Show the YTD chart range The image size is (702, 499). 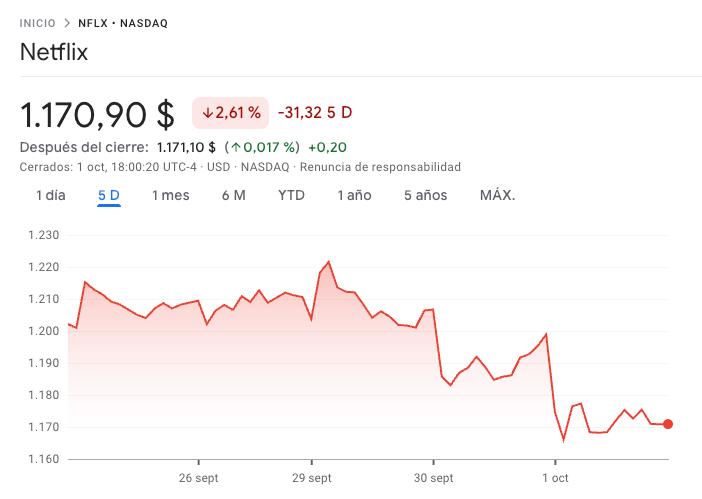point(291,195)
